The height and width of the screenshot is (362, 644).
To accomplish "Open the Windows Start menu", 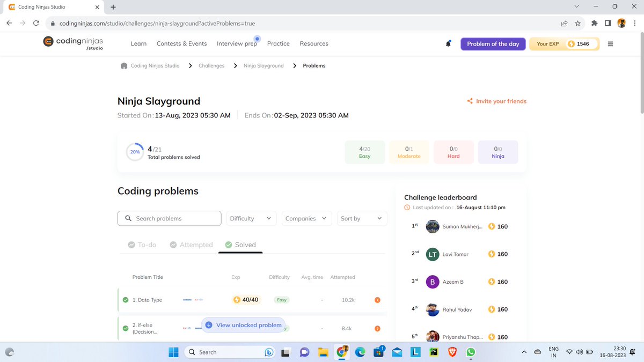I will coord(174,352).
